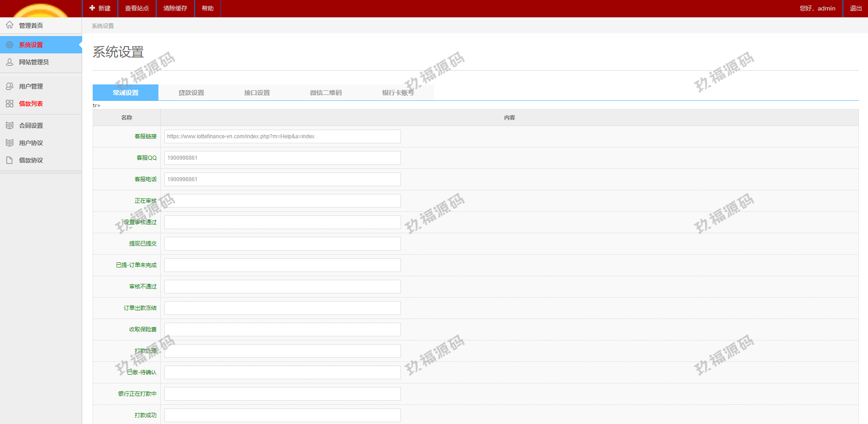
Task: Click the 退出 logout link
Action: point(856,8)
